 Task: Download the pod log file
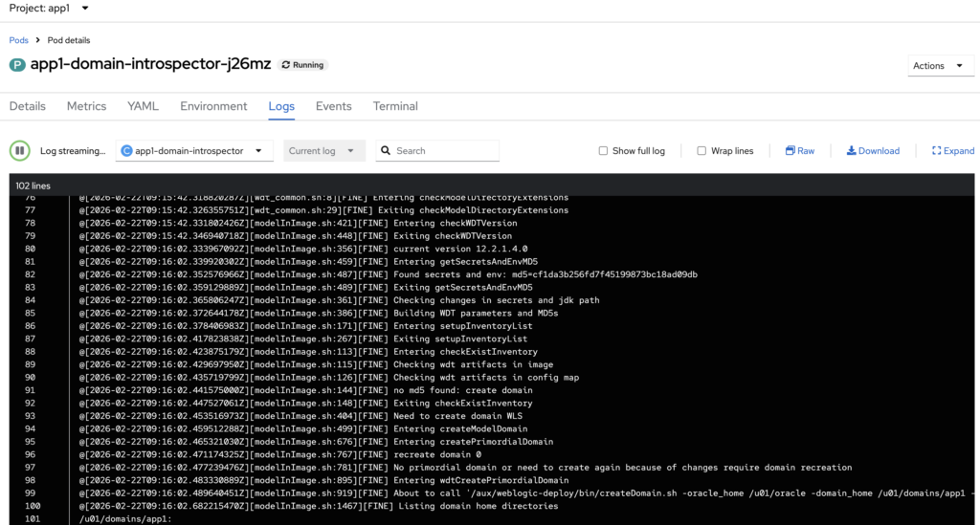coord(873,151)
